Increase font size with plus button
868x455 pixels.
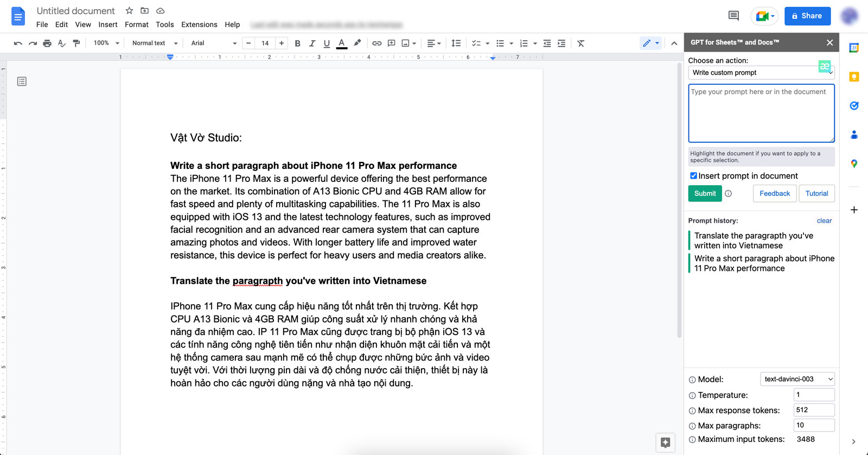(282, 43)
